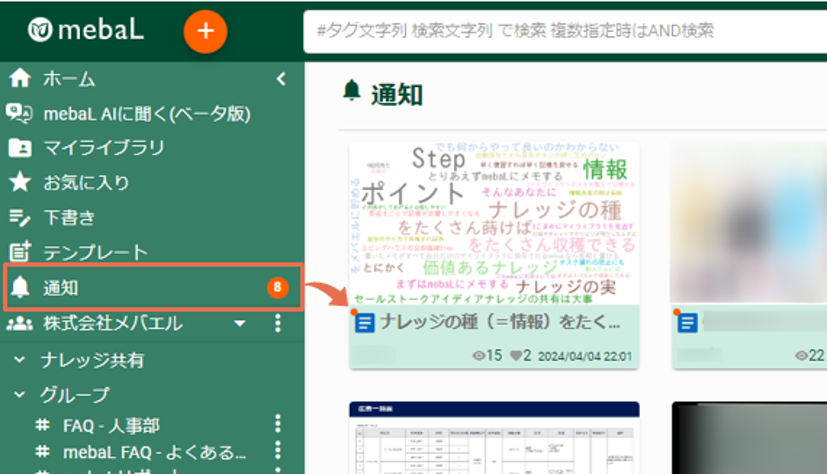Viewport: 827px width, 474px height.
Task: Click eye icon with 22 views
Action: [801, 356]
